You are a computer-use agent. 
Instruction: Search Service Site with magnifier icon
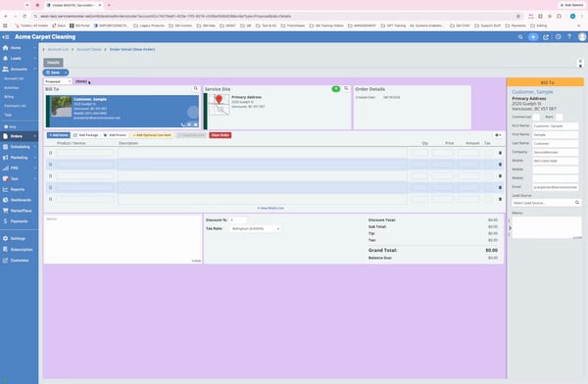(x=346, y=88)
